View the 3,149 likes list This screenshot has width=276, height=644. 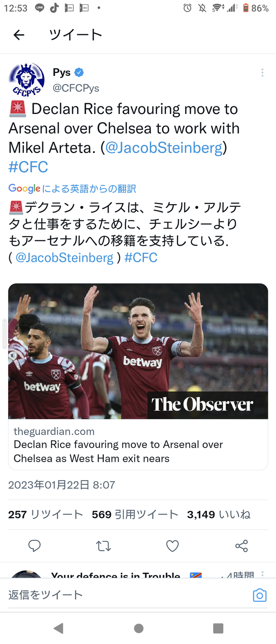(219, 514)
